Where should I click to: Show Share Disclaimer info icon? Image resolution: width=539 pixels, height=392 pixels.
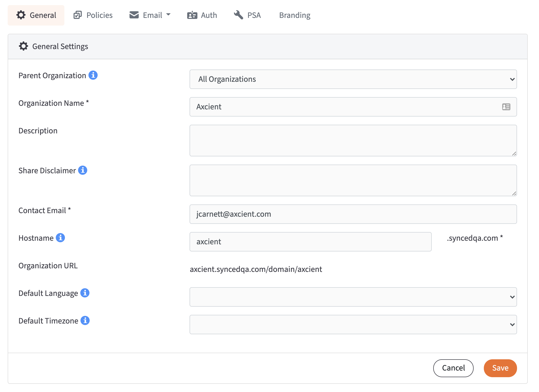[x=83, y=170]
